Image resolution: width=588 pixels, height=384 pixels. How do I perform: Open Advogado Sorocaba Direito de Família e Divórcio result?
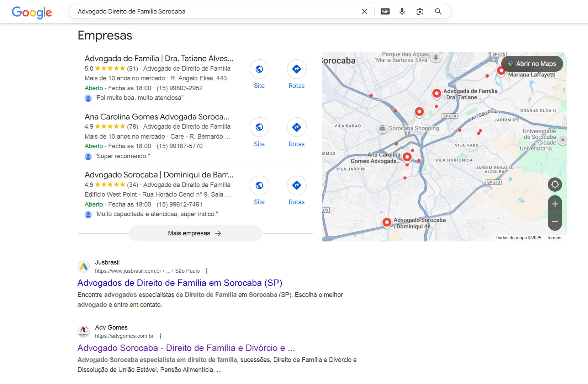[186, 348]
